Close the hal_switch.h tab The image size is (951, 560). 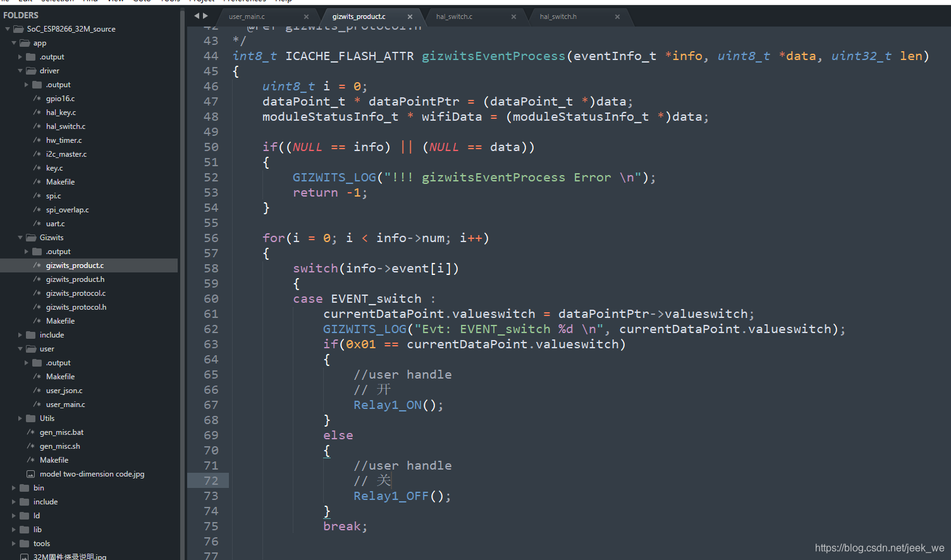point(618,16)
